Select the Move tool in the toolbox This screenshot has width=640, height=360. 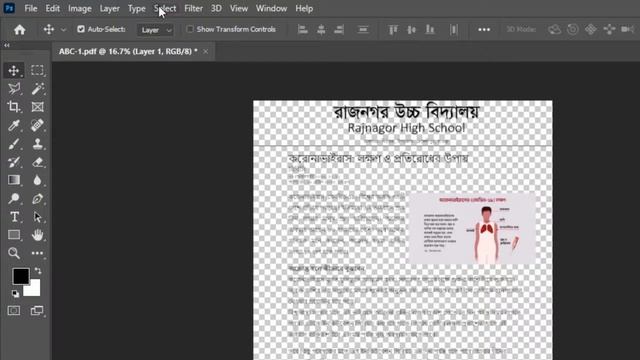click(x=13, y=71)
